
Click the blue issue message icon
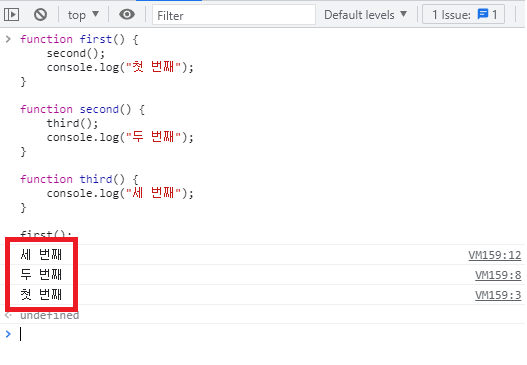483,14
